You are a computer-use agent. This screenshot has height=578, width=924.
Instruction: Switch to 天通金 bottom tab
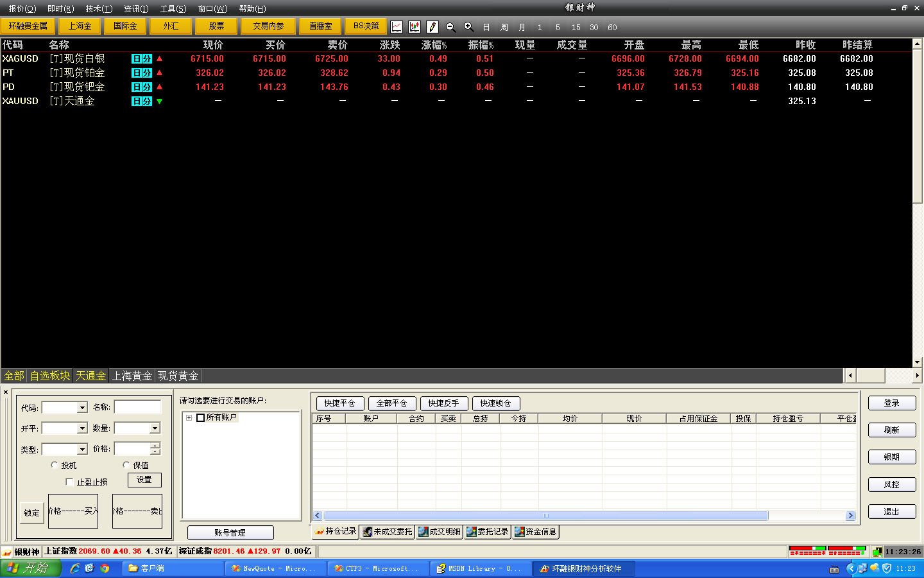tap(90, 376)
